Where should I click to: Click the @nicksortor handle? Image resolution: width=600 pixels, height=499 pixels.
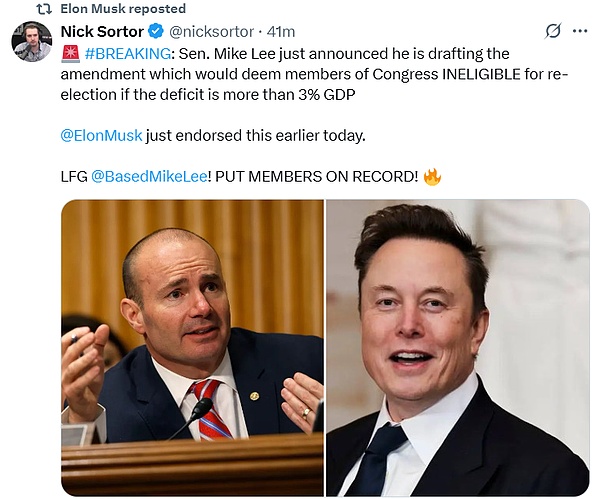click(211, 31)
